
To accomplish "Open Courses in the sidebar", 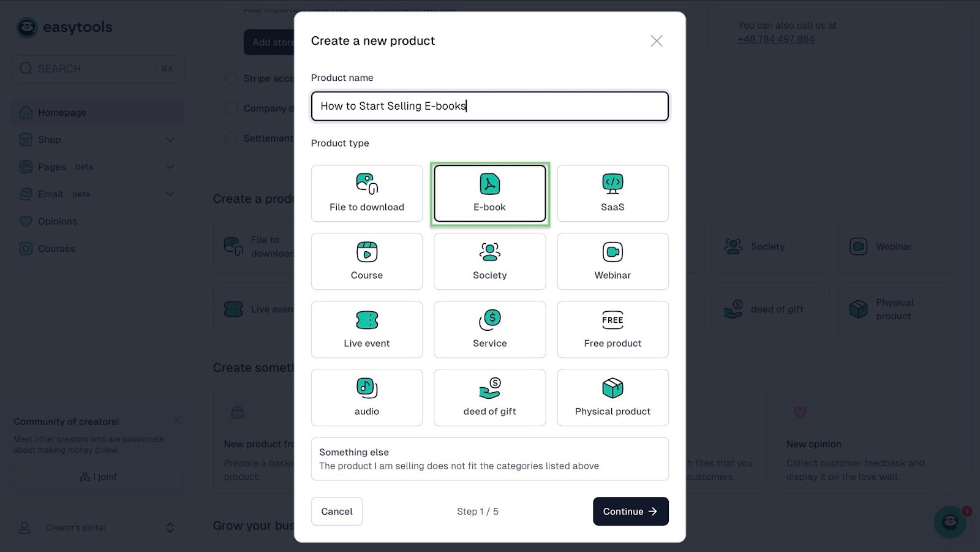I will point(98,249).
